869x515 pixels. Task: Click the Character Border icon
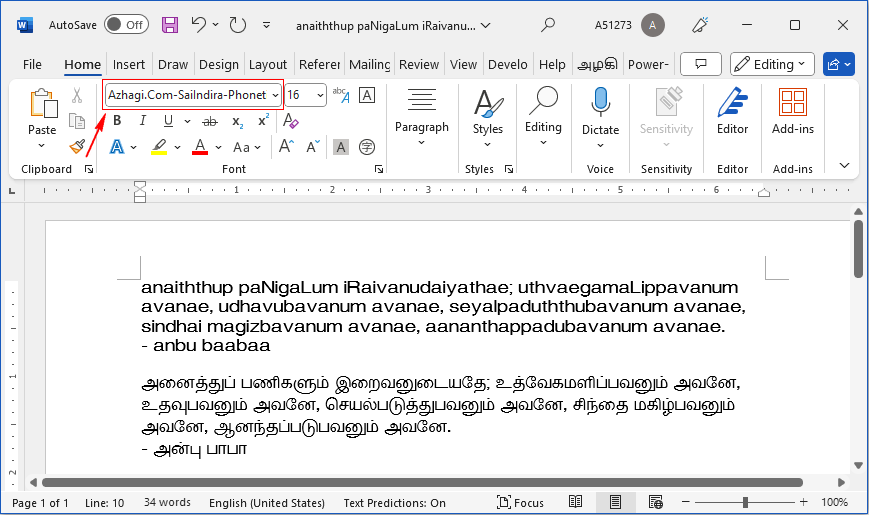click(x=367, y=95)
